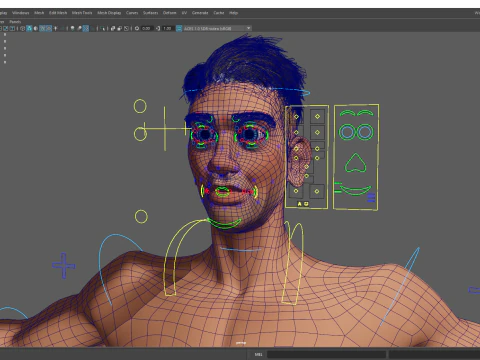This screenshot has height=360, width=480.
Task: Open the Cache menu
Action: coord(219,13)
